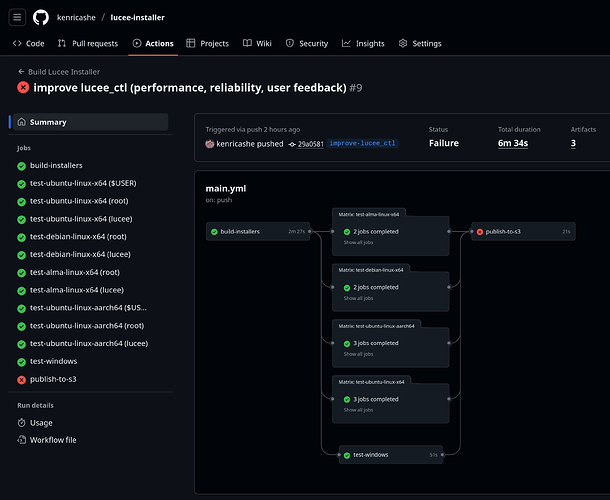This screenshot has width=610, height=500.
Task: Expand Show all jobs under test-ubuntu-linux-x64 matrix
Action: click(358, 410)
